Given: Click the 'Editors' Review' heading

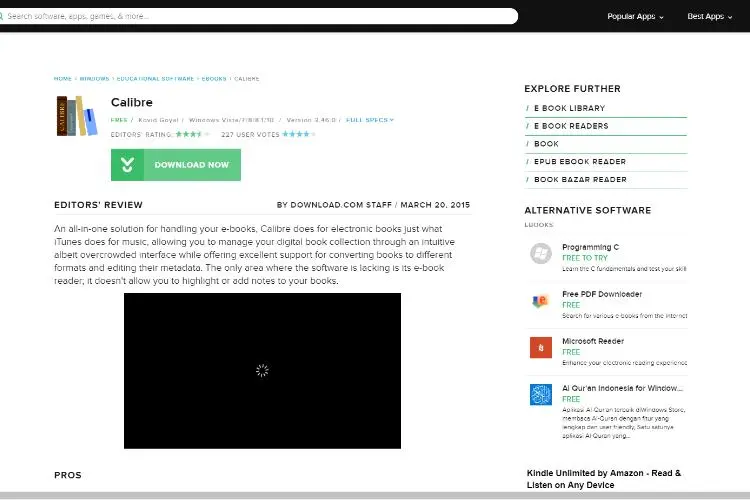Looking at the screenshot, I should [x=98, y=205].
